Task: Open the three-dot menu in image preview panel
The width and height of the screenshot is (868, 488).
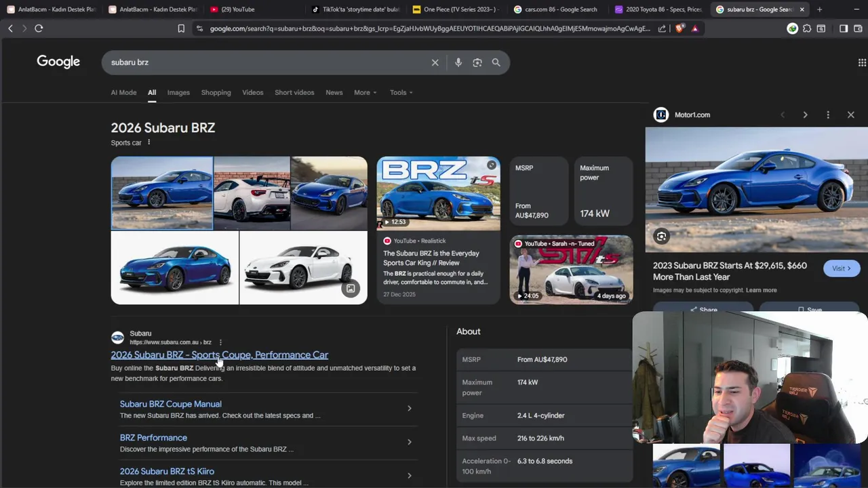Action: 828,115
